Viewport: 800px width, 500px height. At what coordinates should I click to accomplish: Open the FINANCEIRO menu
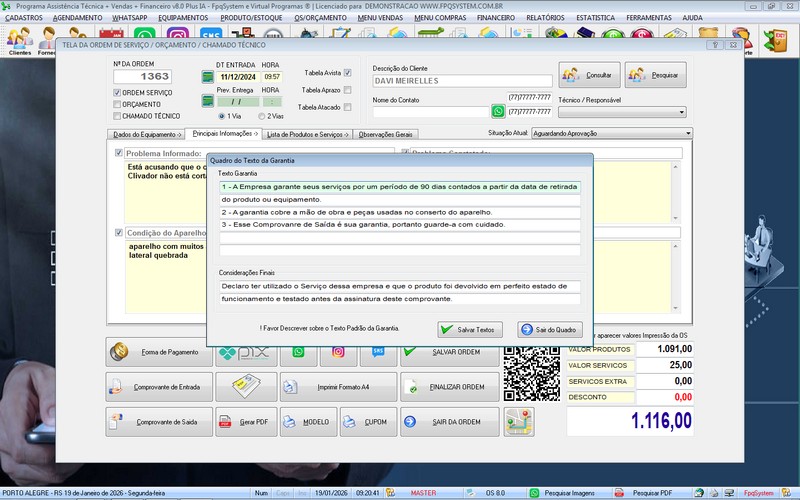coord(496,18)
